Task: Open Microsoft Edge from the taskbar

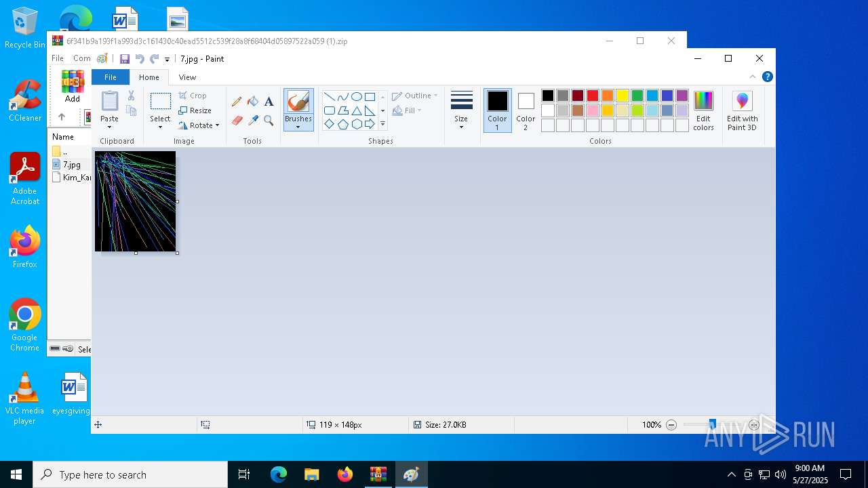Action: pos(279,474)
